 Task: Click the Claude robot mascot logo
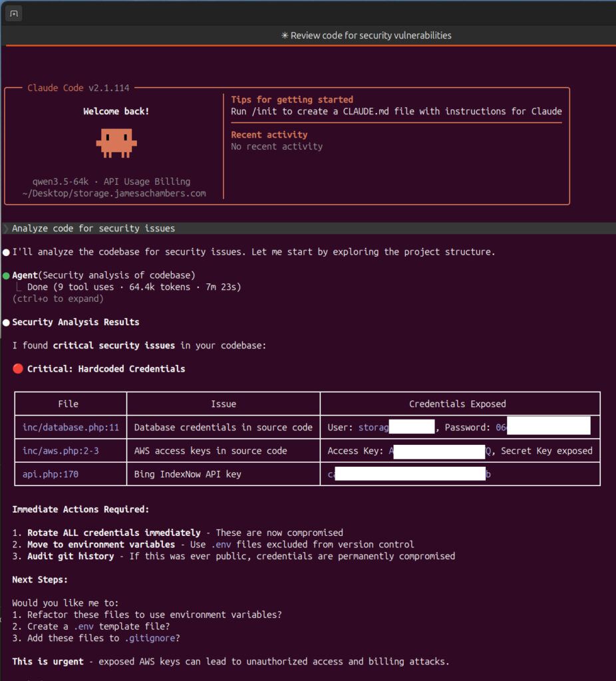coord(117,142)
